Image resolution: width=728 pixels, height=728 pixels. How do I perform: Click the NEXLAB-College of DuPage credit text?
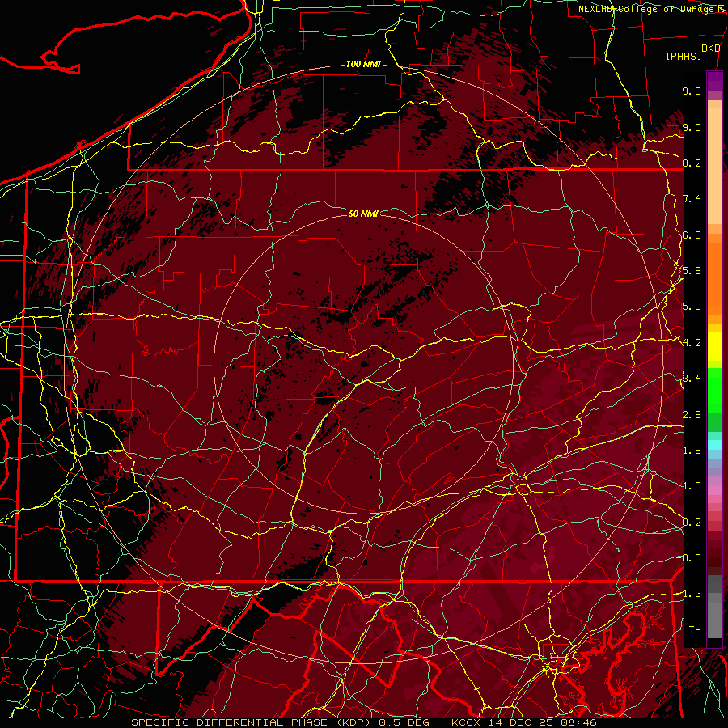pyautogui.click(x=645, y=9)
